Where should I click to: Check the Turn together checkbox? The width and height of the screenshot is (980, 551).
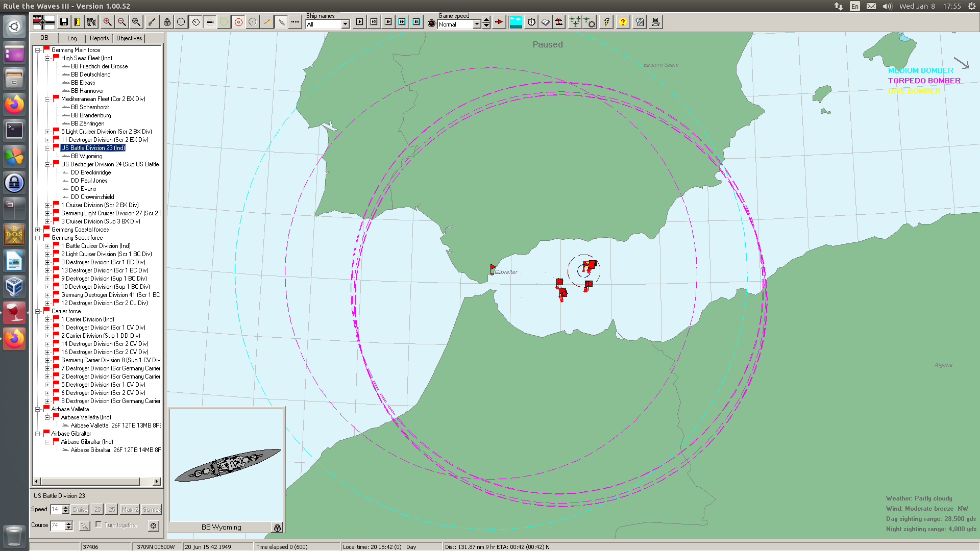(99, 524)
